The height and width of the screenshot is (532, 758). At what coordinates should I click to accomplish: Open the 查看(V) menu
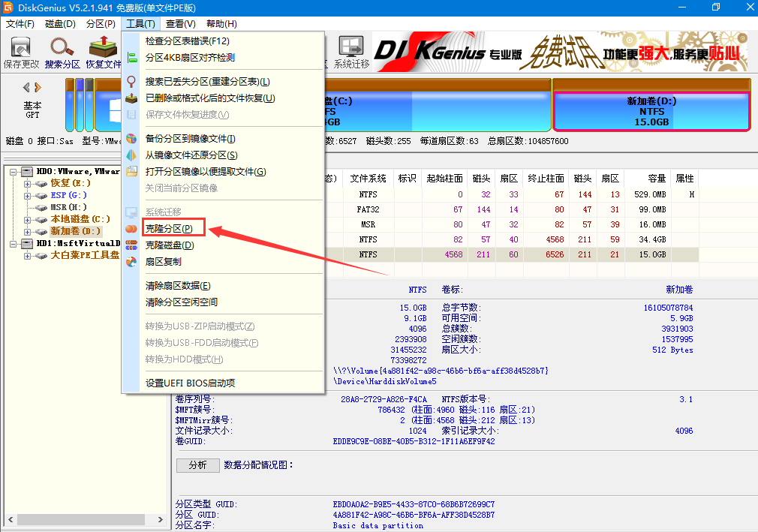(181, 24)
